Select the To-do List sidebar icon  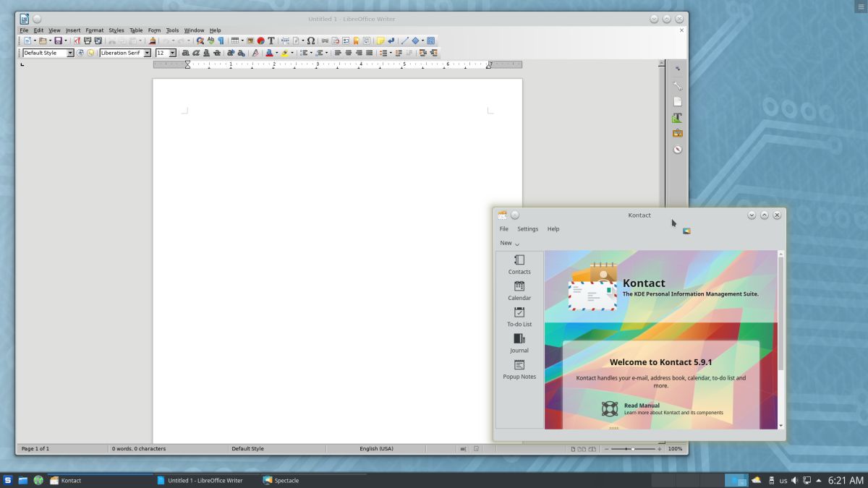519,317
